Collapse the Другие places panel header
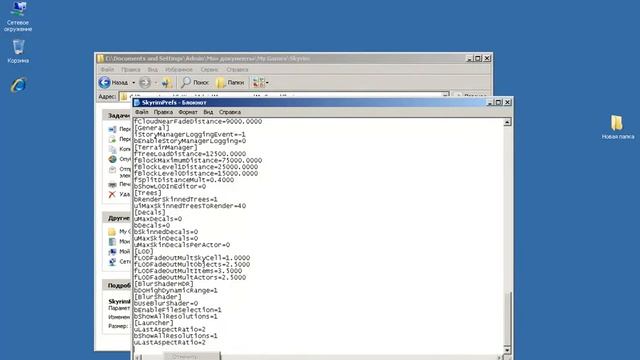The height and width of the screenshot is (360, 640). pyautogui.click(x=117, y=218)
